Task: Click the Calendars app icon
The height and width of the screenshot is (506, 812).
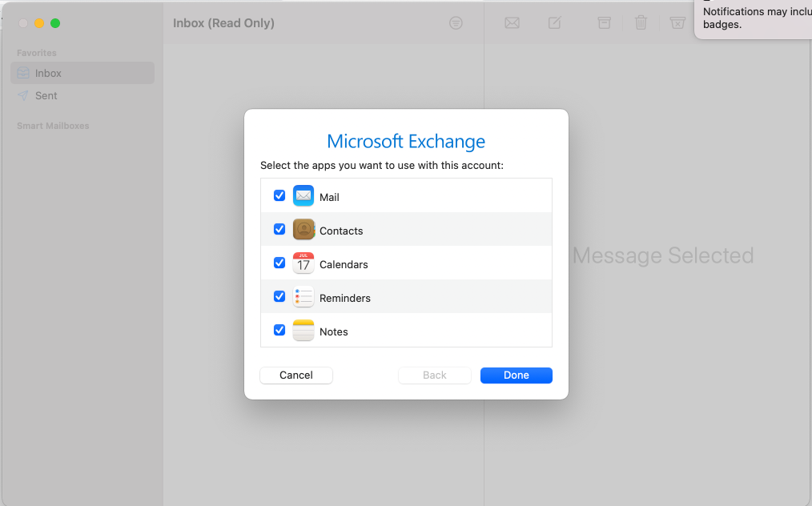Action: coord(303,263)
